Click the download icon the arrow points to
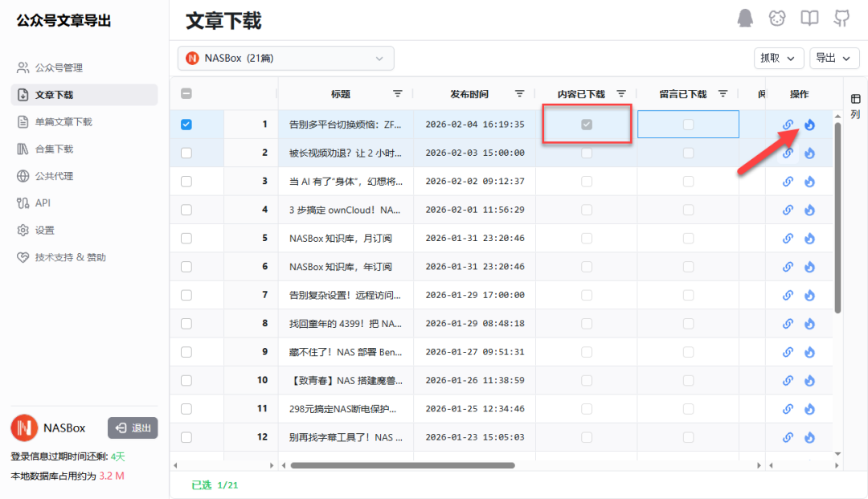The width and height of the screenshot is (868, 499). click(x=809, y=124)
